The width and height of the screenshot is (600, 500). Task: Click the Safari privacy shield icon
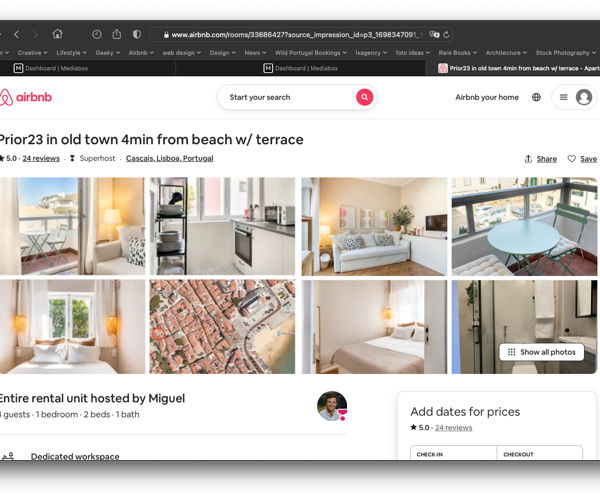pyautogui.click(x=137, y=34)
